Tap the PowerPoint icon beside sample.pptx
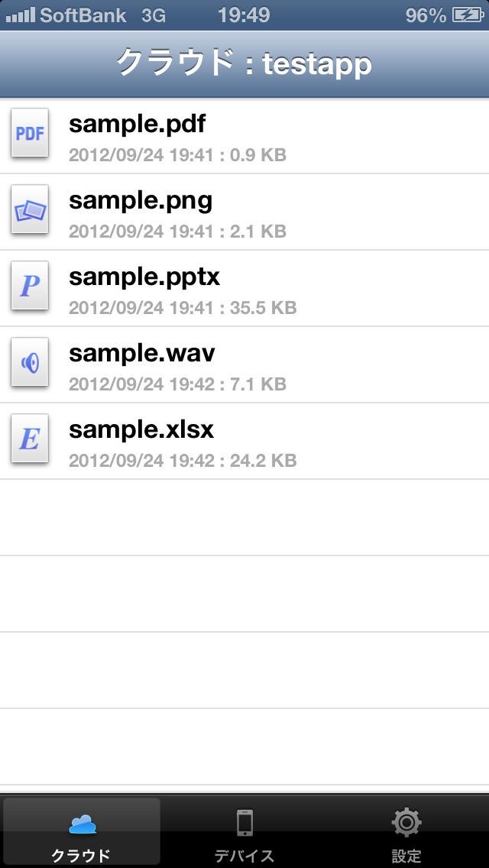489x868 pixels. [30, 286]
